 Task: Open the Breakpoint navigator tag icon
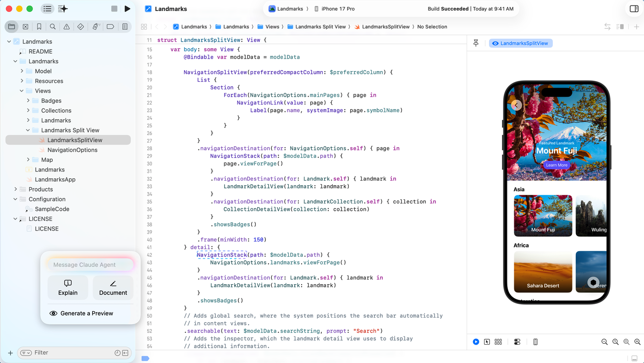pyautogui.click(x=110, y=27)
